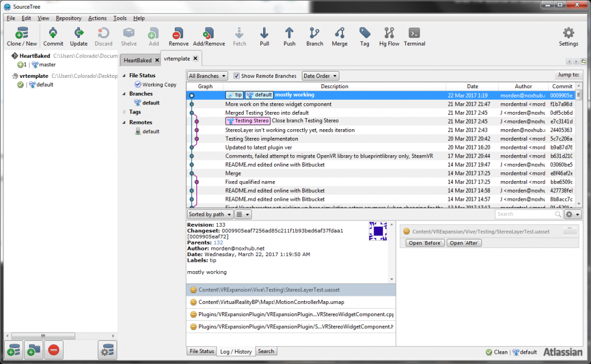Close the HeartBaked tab
This screenshot has width=591, height=364.
click(x=157, y=61)
